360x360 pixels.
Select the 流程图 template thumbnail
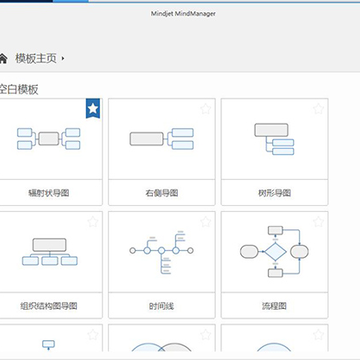274,252
